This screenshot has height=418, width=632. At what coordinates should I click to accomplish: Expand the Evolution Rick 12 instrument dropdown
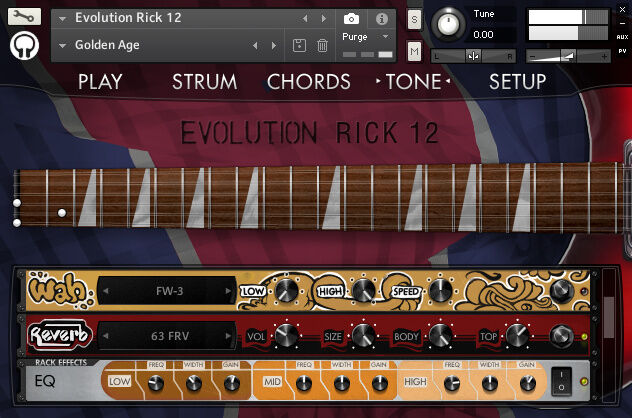pos(62,19)
